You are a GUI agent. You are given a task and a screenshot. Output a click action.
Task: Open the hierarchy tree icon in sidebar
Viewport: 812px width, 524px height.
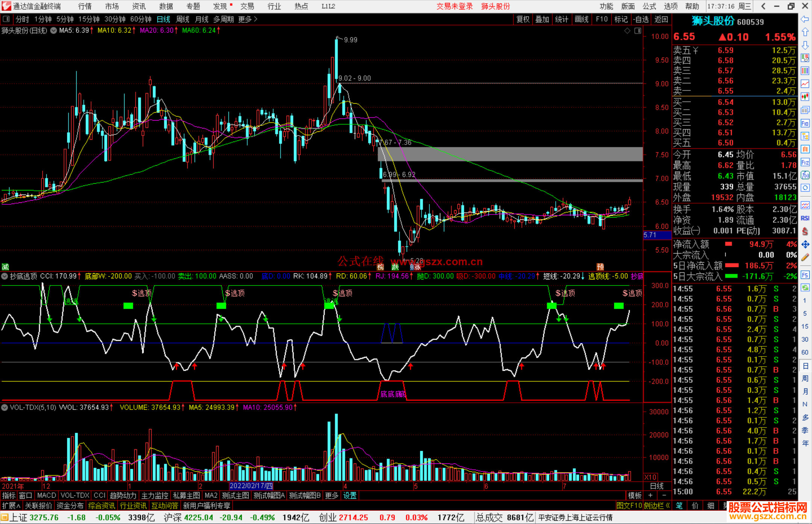(x=805, y=136)
